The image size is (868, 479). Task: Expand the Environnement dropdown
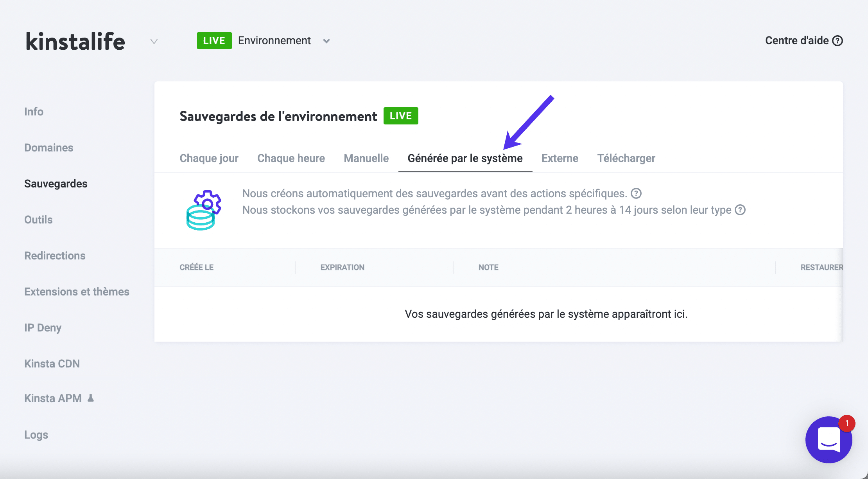tap(326, 41)
